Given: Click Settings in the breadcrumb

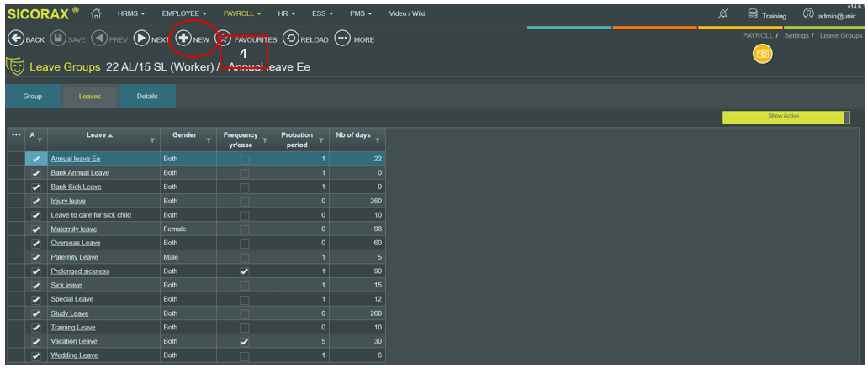Looking at the screenshot, I should [797, 35].
